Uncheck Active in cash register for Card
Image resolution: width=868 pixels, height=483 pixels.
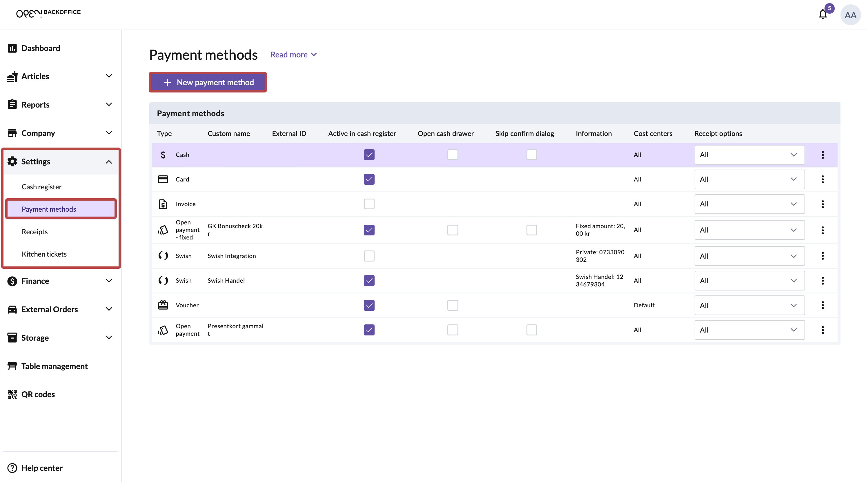click(x=369, y=179)
